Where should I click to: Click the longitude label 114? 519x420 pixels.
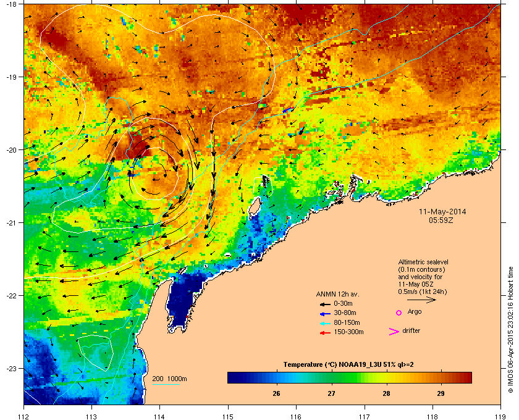tap(159, 416)
